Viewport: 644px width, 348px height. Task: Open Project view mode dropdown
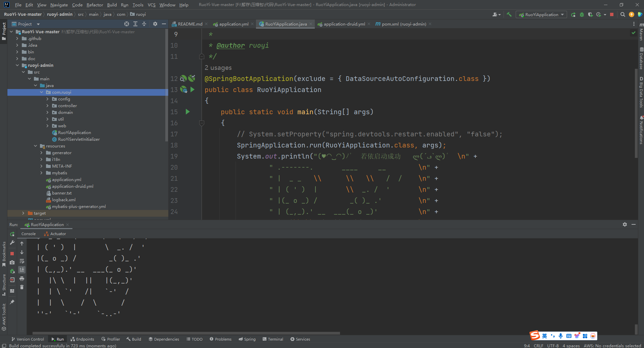(38, 24)
